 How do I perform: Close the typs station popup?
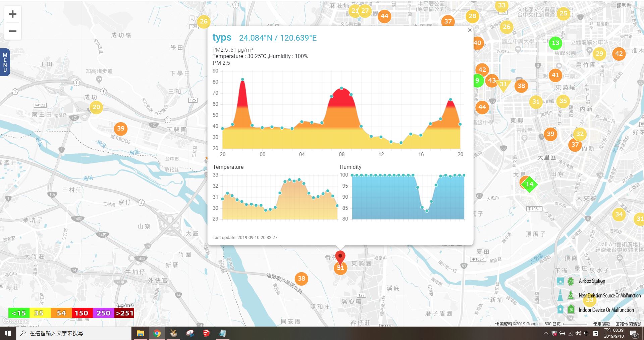pos(470,30)
